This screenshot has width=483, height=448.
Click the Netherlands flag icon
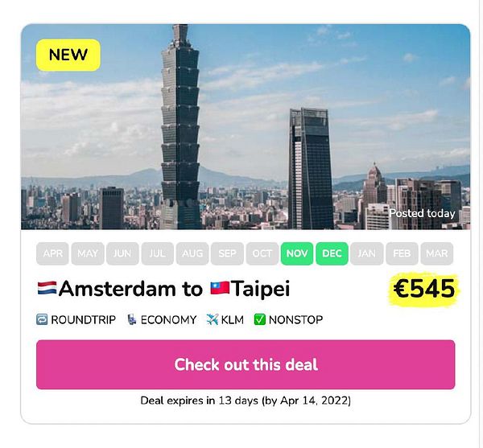pyautogui.click(x=47, y=289)
